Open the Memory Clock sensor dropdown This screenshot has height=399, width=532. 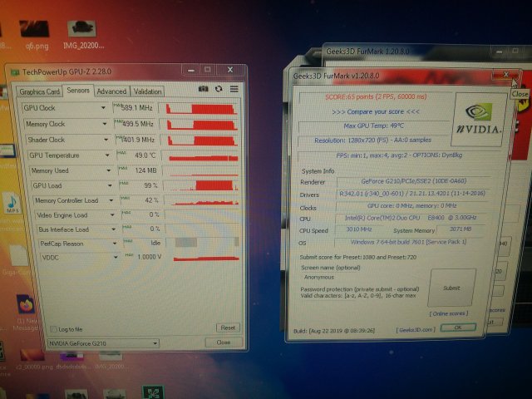point(105,124)
